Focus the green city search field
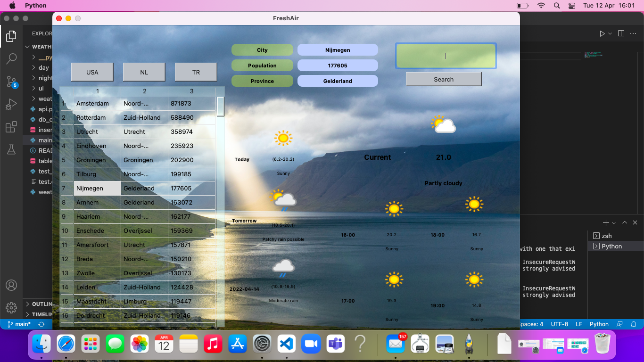This screenshot has width=644, height=362. tap(446, 56)
